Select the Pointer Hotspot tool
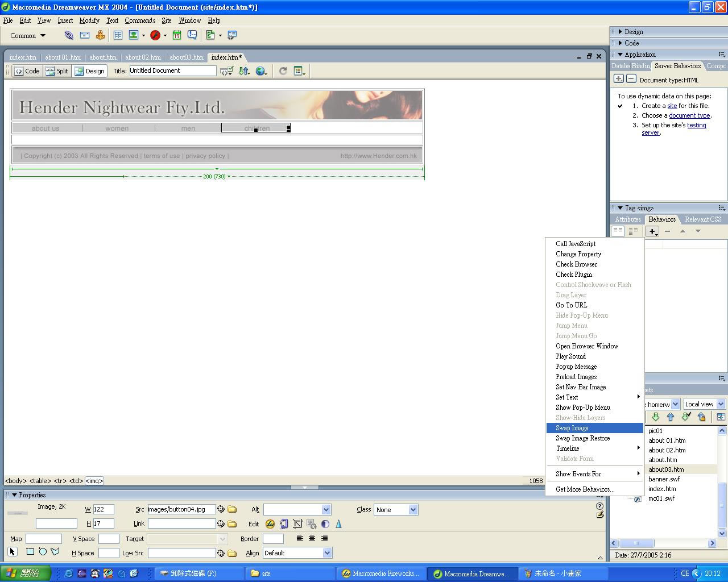The width and height of the screenshot is (728, 582). click(13, 552)
